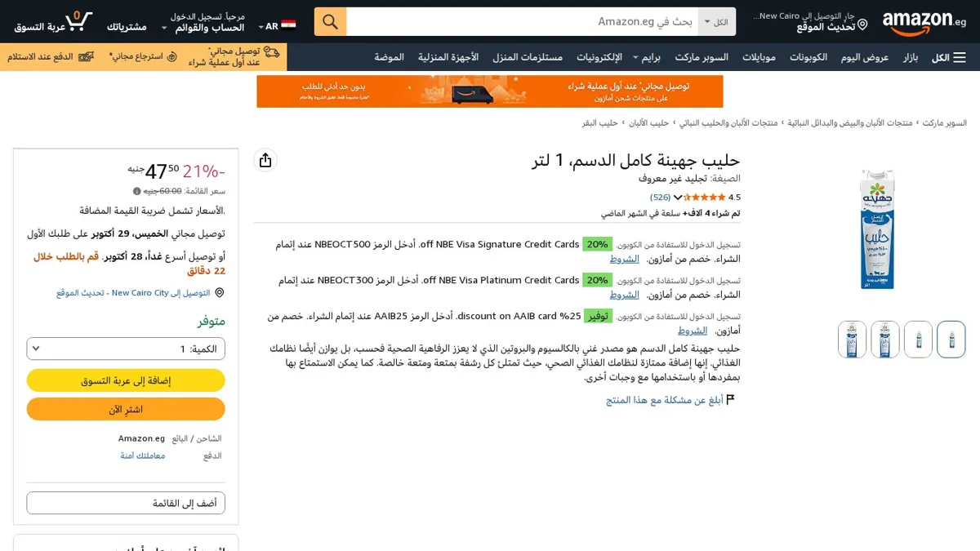Select the second product thumbnail
The width and height of the screenshot is (980, 551).
click(x=918, y=340)
